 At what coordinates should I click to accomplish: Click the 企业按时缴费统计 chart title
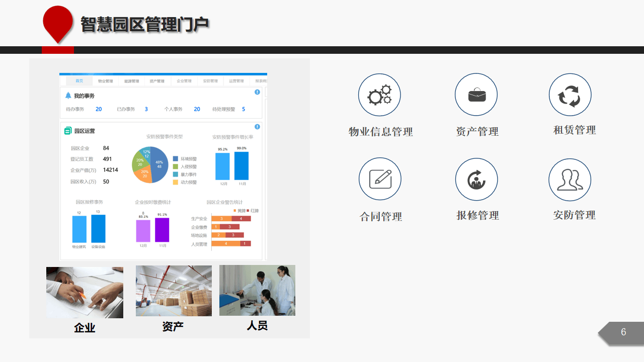[153, 202]
